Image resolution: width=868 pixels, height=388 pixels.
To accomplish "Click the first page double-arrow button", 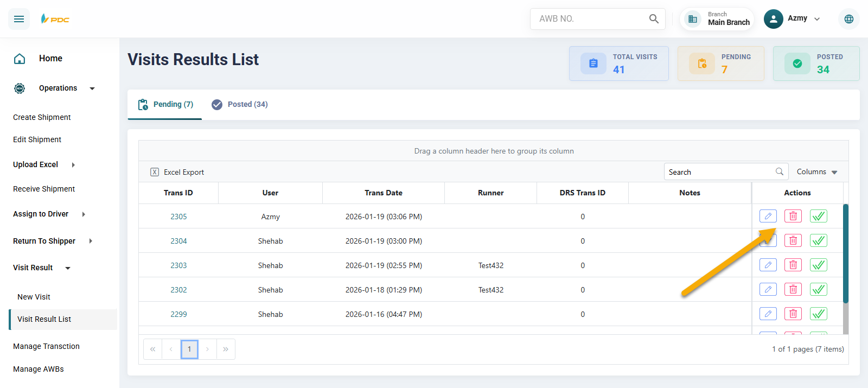I will [153, 349].
